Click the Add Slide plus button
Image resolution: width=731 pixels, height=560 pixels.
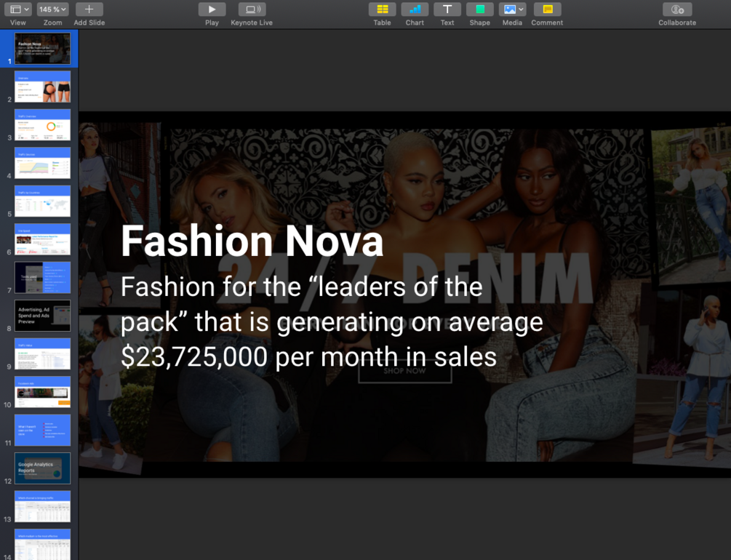point(89,9)
